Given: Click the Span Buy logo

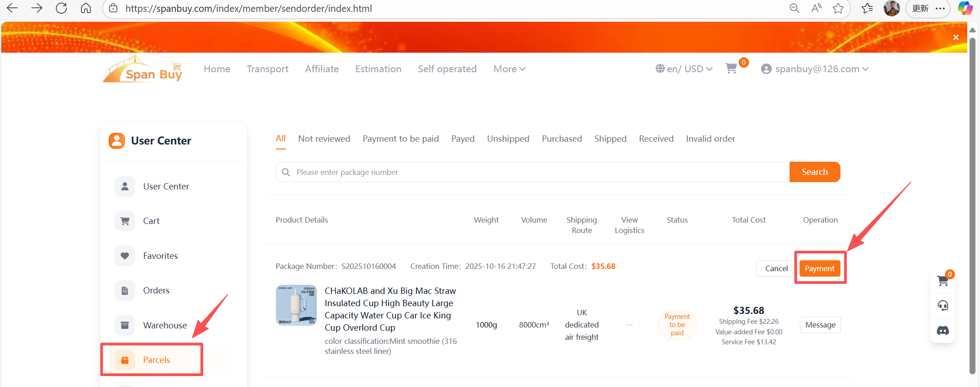Looking at the screenshot, I should point(143,69).
